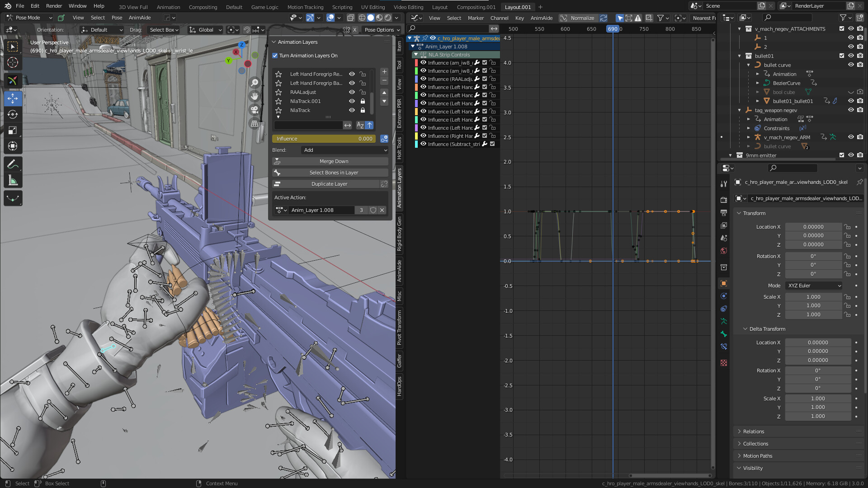Screen dimensions: 868x488
Task: Select the Move tool
Action: [x=13, y=98]
